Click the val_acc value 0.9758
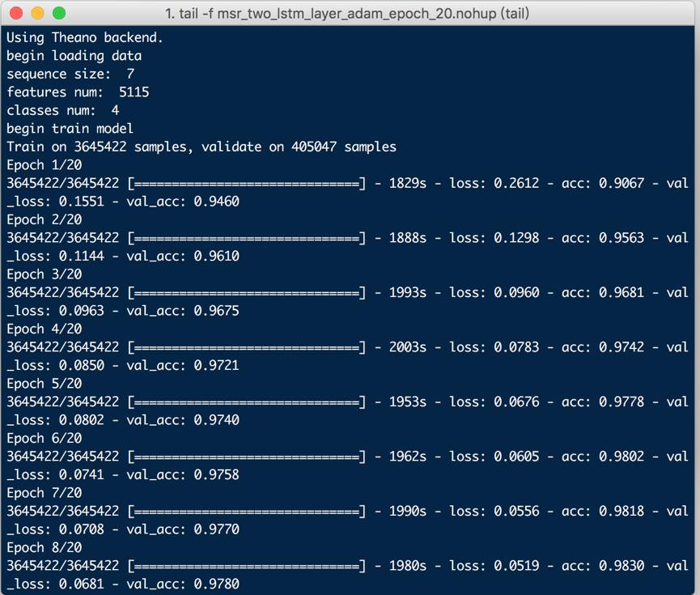The width and height of the screenshot is (700, 595). [x=217, y=475]
